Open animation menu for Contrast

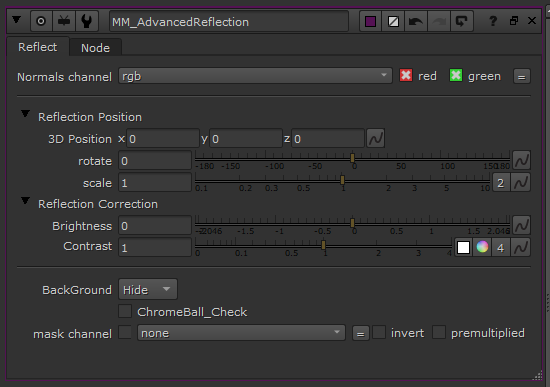tap(521, 247)
